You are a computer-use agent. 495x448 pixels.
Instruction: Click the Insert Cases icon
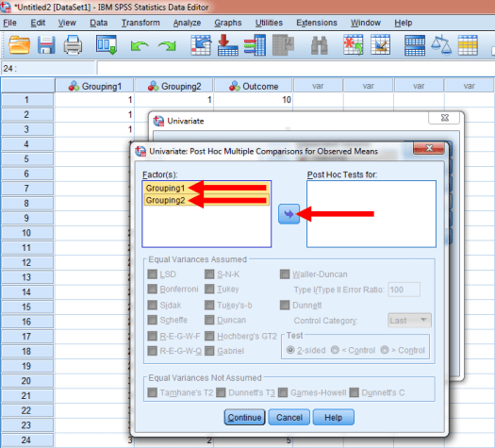point(354,45)
